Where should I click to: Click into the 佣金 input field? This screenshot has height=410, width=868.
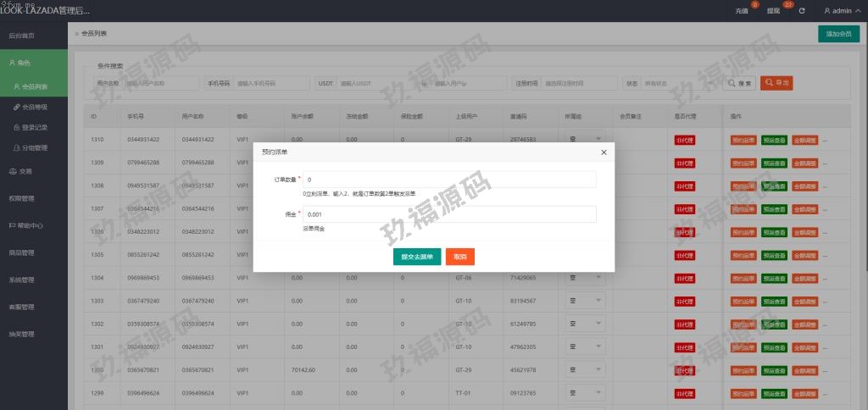pos(449,214)
